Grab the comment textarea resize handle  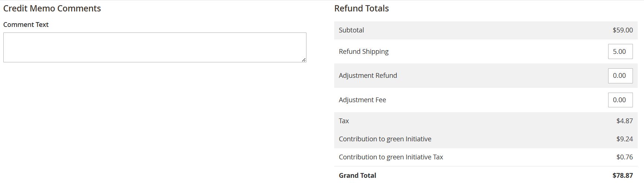[x=304, y=60]
